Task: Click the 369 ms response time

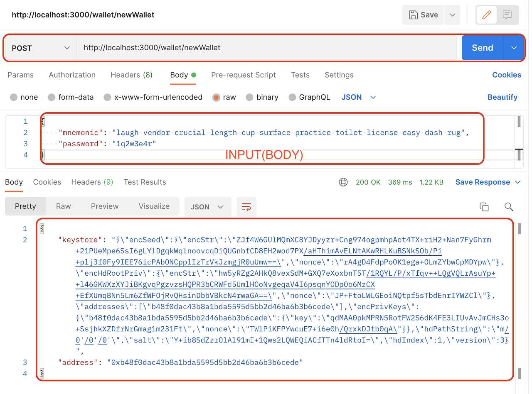Action: tap(400, 182)
